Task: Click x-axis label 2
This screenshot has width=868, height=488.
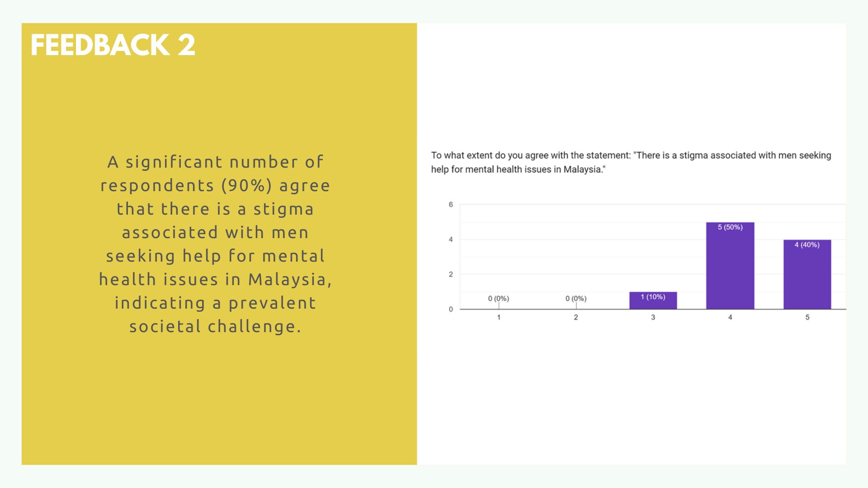Action: pos(576,317)
